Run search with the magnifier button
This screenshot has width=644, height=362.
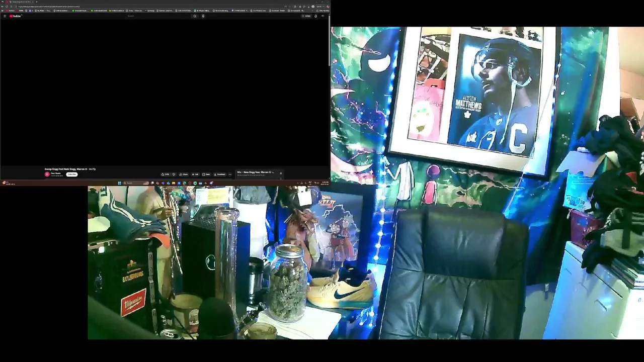[195, 16]
